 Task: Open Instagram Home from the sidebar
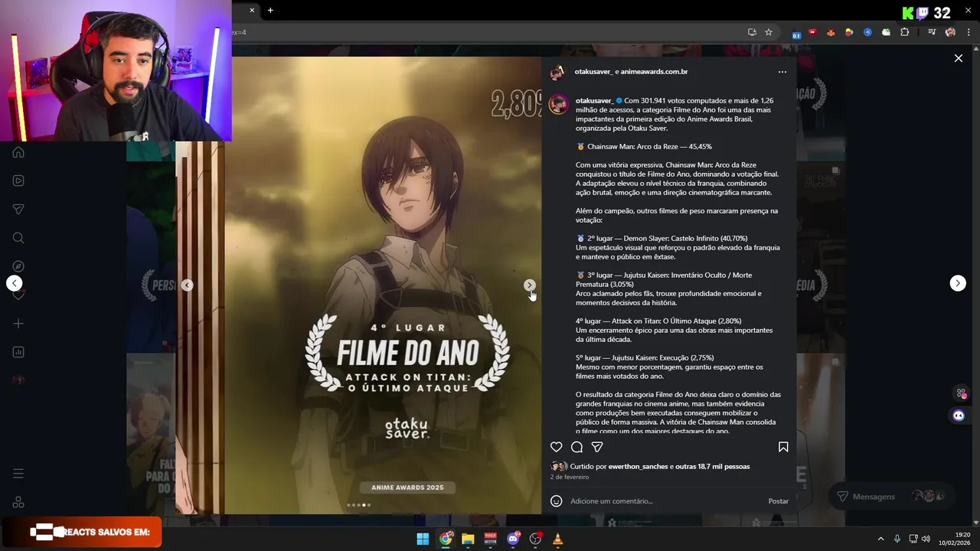pyautogui.click(x=18, y=152)
